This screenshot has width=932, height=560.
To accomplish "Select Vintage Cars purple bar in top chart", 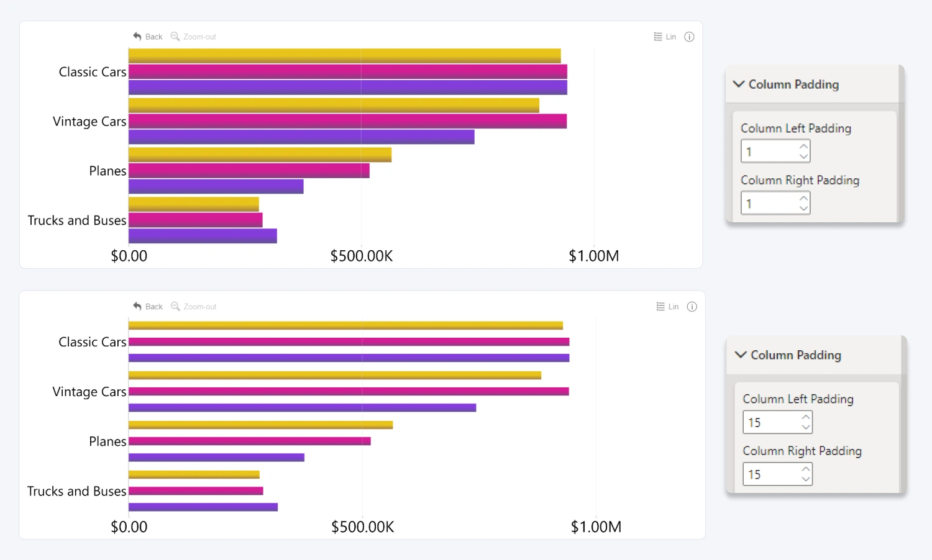I will [x=301, y=137].
